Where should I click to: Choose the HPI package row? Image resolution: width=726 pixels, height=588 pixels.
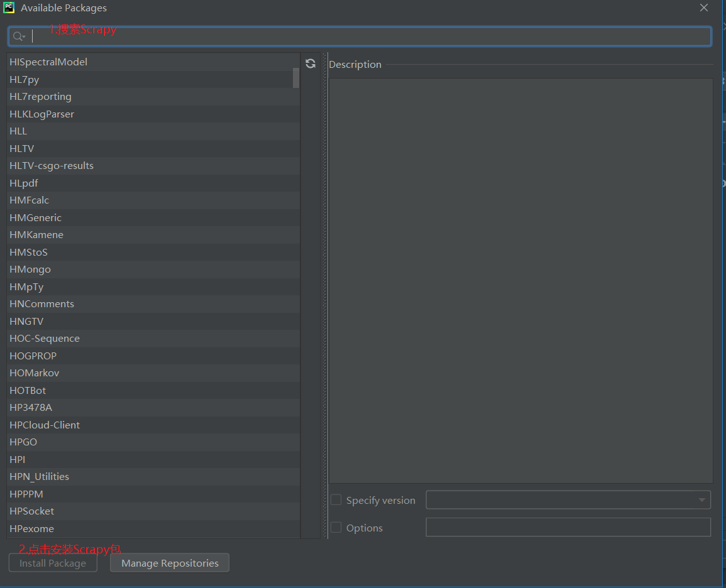coord(153,459)
